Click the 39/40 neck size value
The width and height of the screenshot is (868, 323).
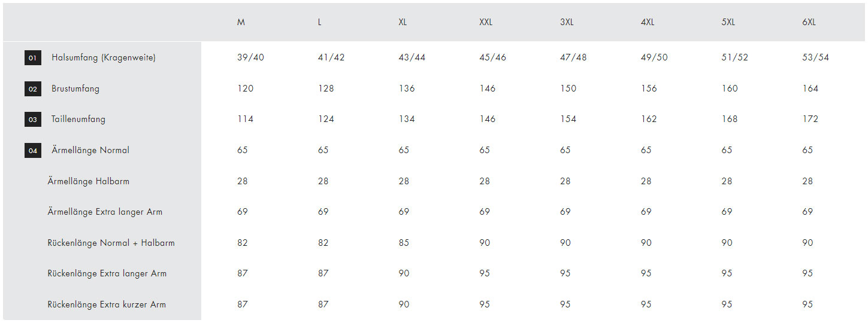click(250, 58)
